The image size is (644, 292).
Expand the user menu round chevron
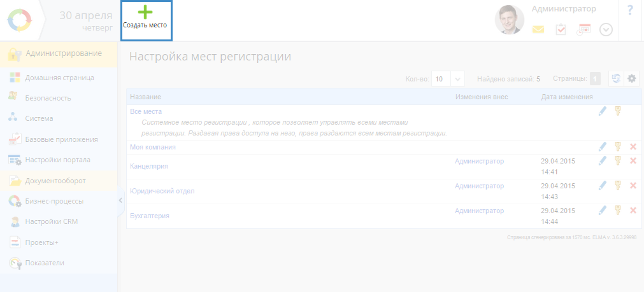[x=606, y=29]
